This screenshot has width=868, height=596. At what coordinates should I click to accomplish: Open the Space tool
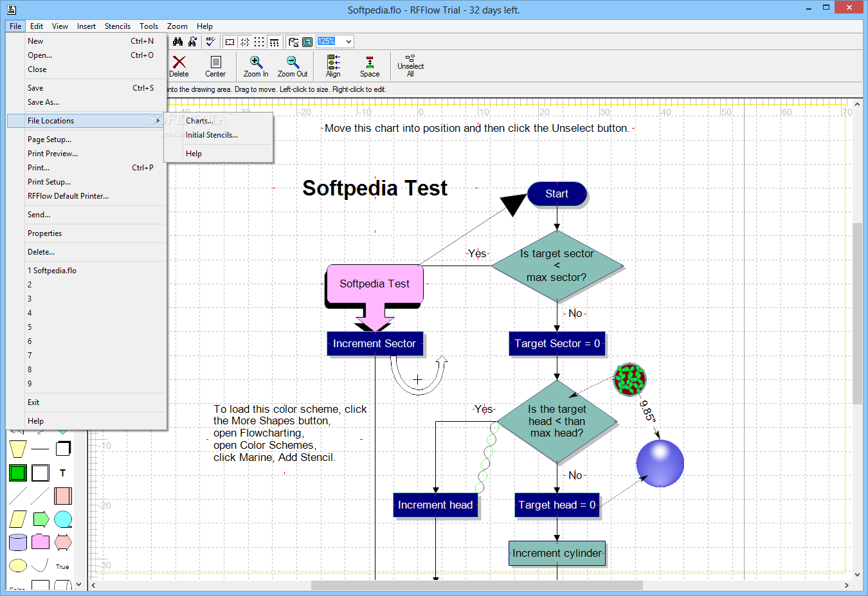point(370,66)
